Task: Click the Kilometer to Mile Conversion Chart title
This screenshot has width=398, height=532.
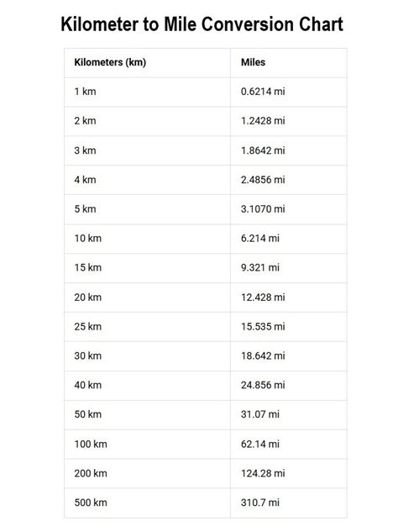Action: (x=202, y=24)
